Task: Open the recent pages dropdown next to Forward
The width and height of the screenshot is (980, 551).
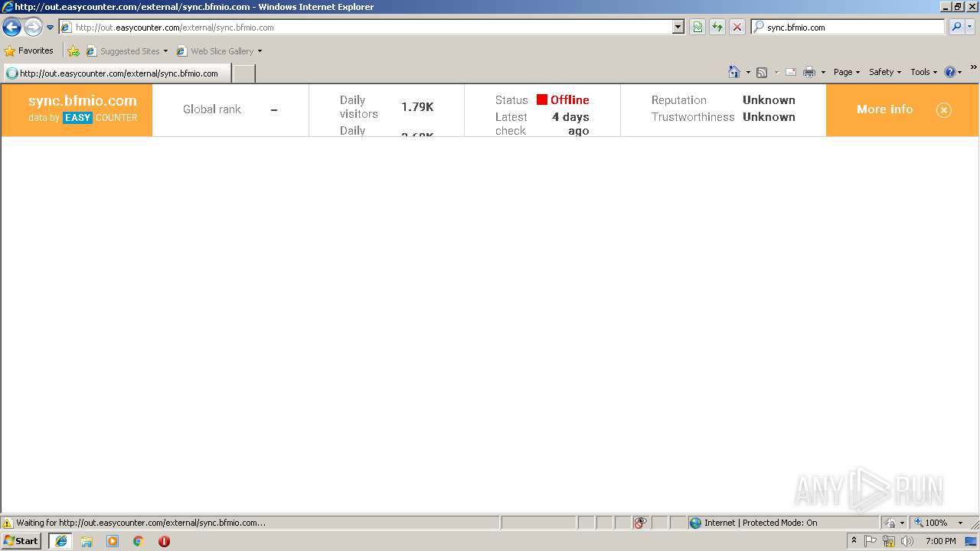Action: (x=50, y=28)
